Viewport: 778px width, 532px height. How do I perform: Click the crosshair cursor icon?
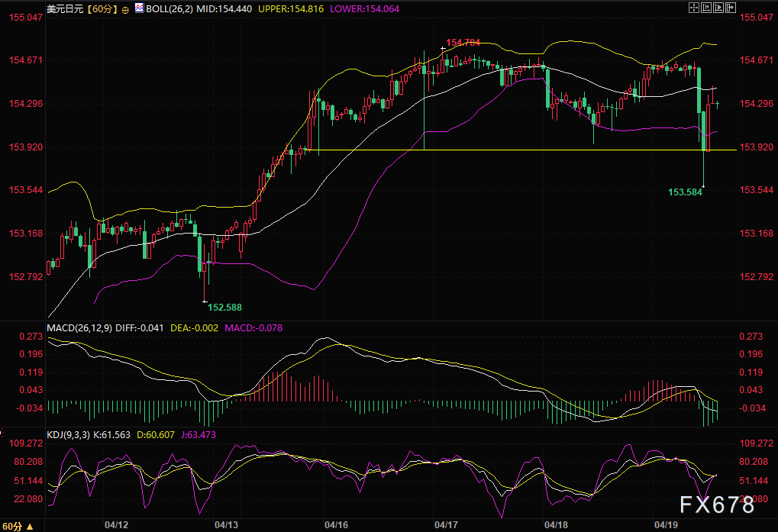pyautogui.click(x=693, y=7)
